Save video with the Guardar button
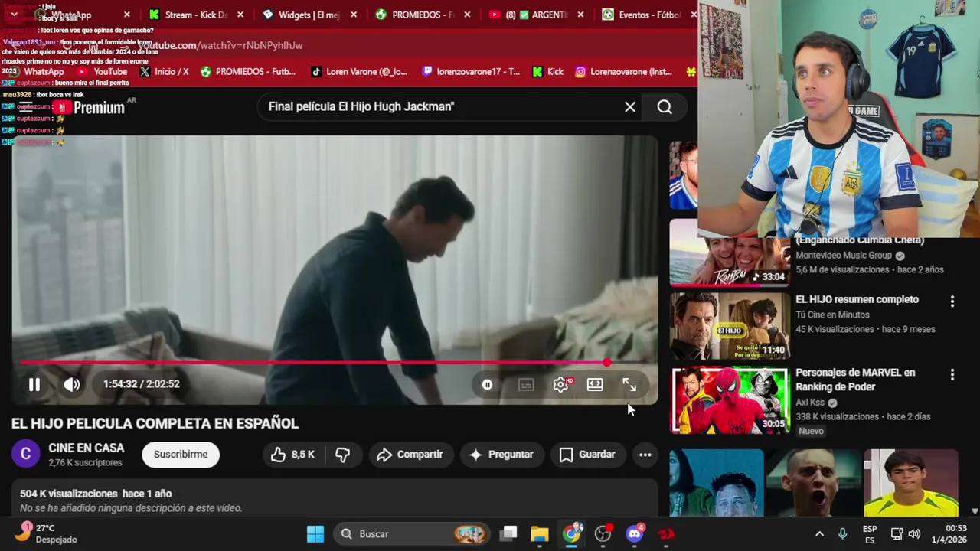 587,455
